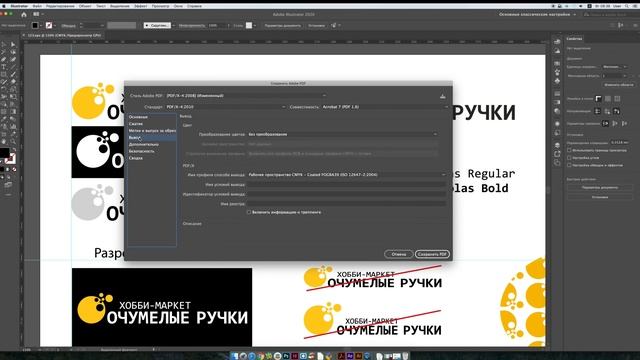Toggle guides icon next to grid icon
Viewport: 640px width, 360px height.
click(617, 99)
